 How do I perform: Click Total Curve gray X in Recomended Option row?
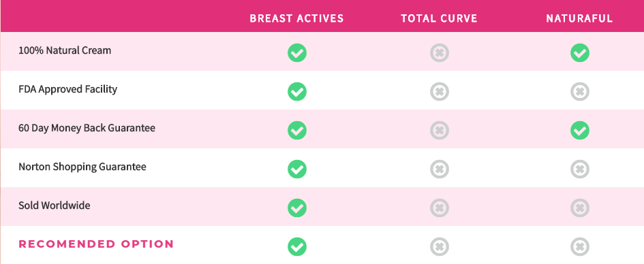[x=440, y=247]
